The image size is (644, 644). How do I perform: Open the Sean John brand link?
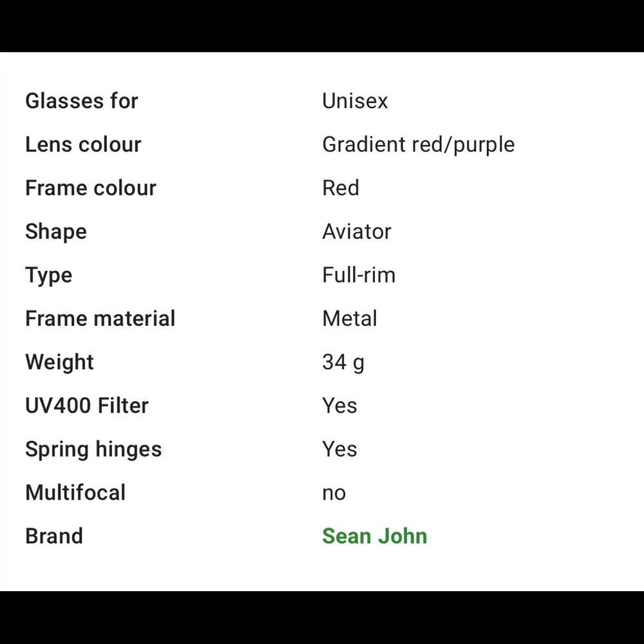point(374,536)
